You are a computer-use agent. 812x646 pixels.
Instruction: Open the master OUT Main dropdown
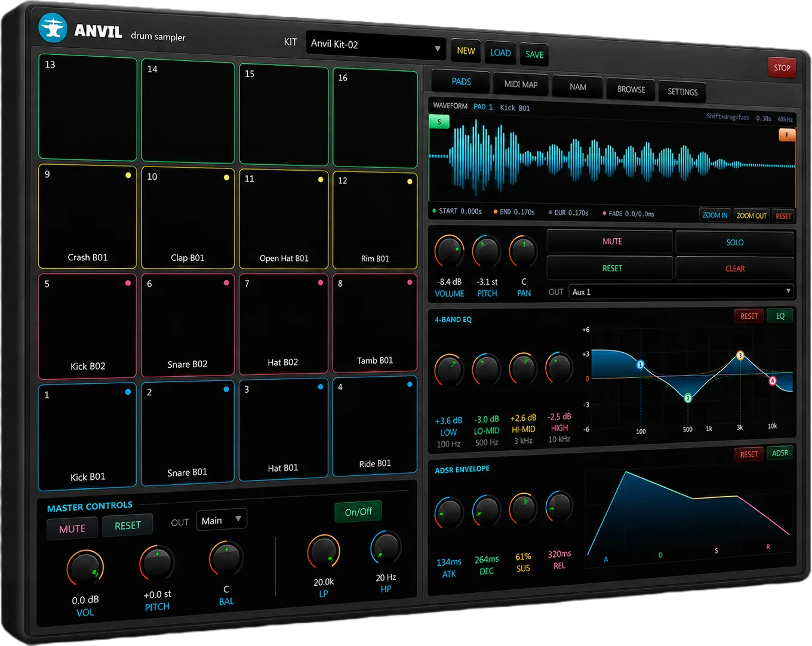[222, 520]
